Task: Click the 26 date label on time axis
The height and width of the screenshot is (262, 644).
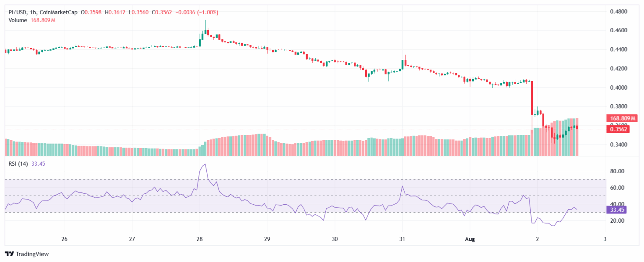Action: coord(65,239)
